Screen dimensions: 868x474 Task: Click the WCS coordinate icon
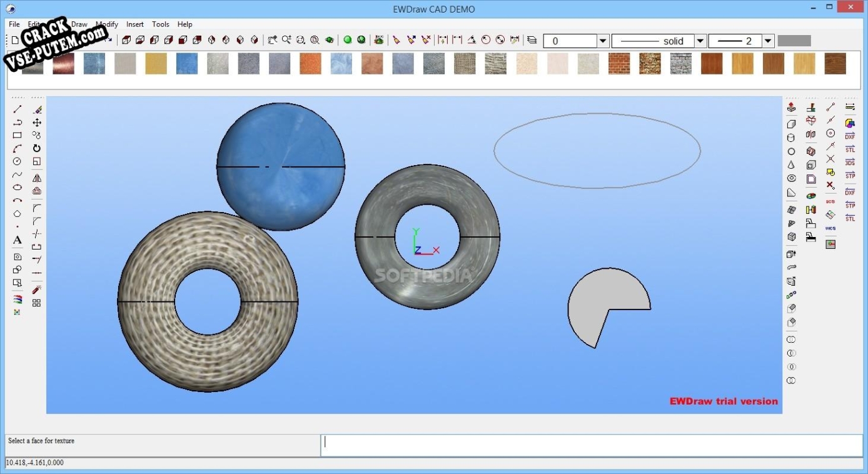tap(830, 228)
